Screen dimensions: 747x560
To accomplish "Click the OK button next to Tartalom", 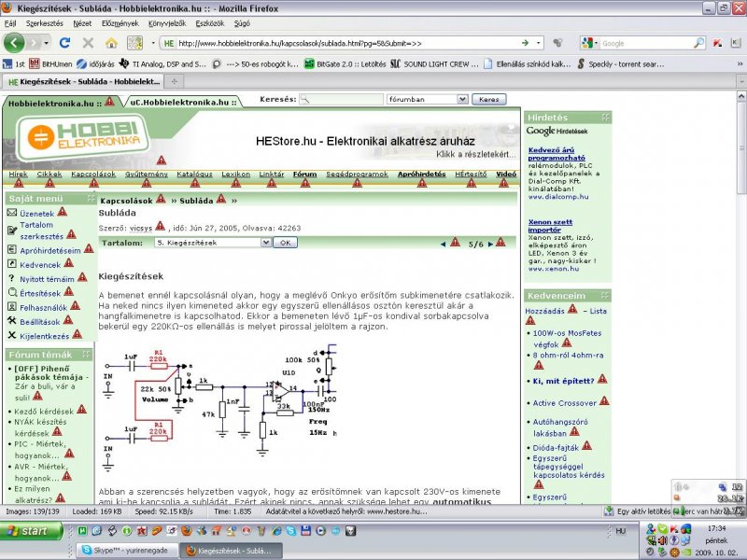I will pyautogui.click(x=286, y=243).
